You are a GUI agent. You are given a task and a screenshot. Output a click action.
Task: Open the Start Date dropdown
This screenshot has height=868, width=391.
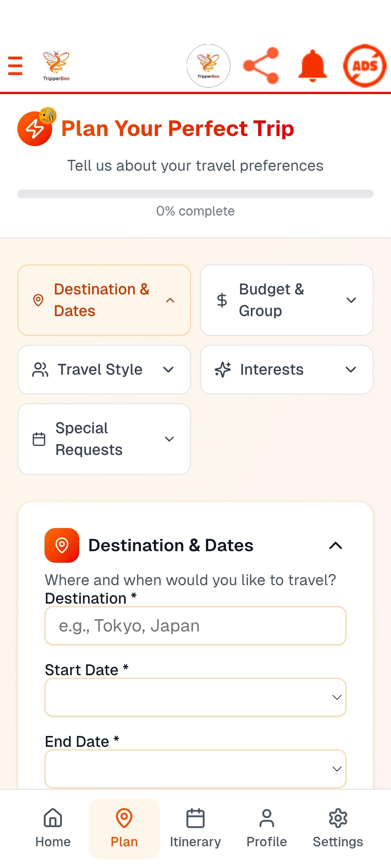click(195, 697)
